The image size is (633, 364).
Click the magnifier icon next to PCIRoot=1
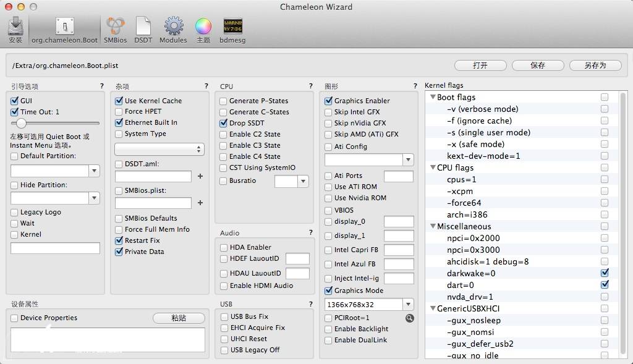coord(409,318)
